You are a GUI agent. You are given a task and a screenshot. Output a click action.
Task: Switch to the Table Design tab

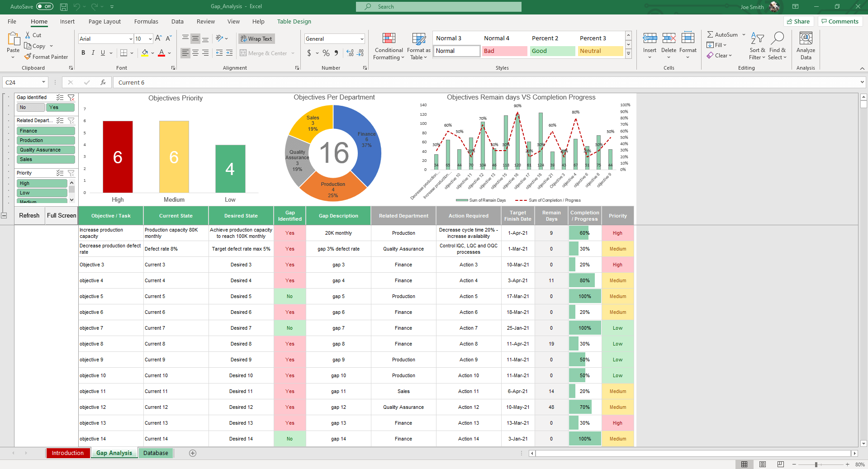(x=294, y=21)
